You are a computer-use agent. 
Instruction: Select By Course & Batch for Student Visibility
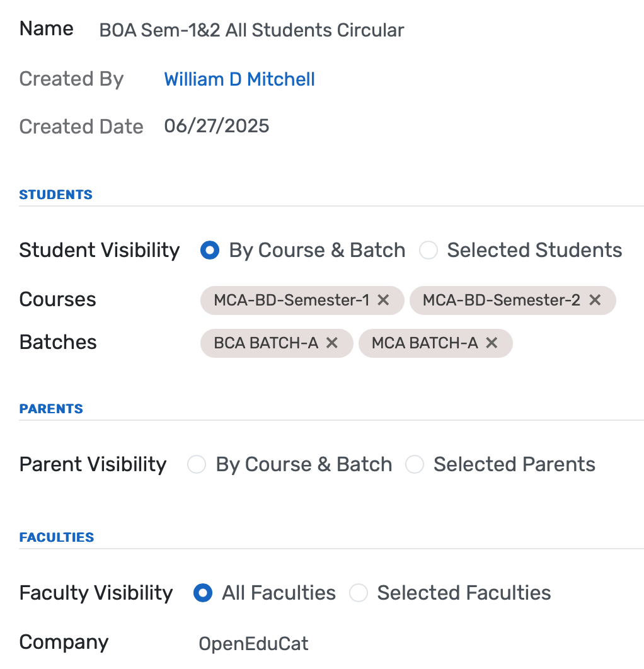pyautogui.click(x=209, y=250)
